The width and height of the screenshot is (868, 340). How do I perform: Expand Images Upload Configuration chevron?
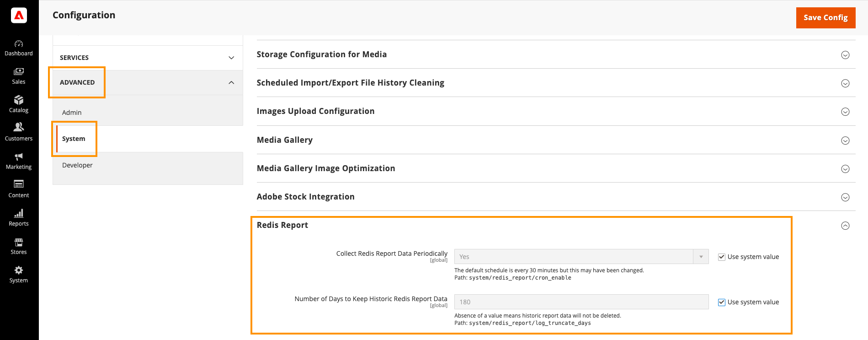845,112
